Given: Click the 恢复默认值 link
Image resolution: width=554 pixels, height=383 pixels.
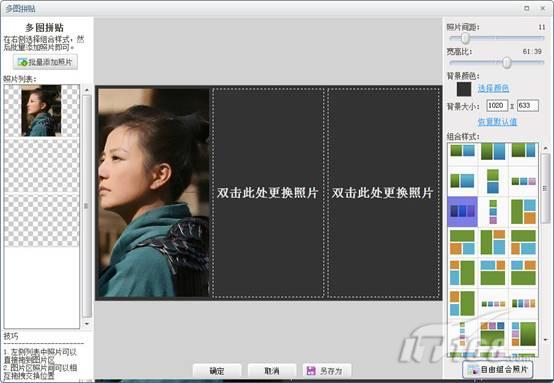Looking at the screenshot, I should point(497,122).
